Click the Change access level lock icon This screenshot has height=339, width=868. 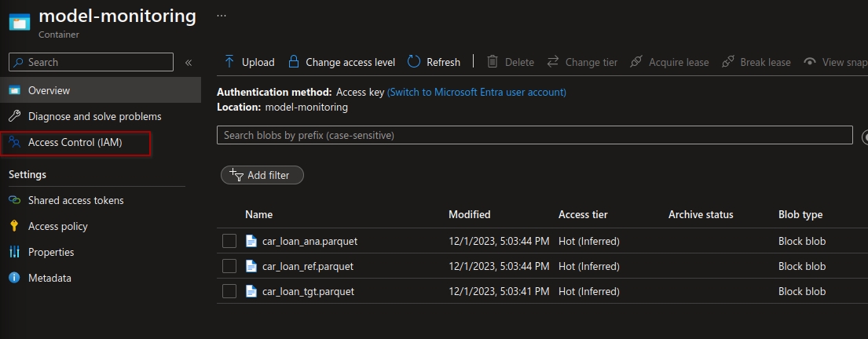coord(294,62)
